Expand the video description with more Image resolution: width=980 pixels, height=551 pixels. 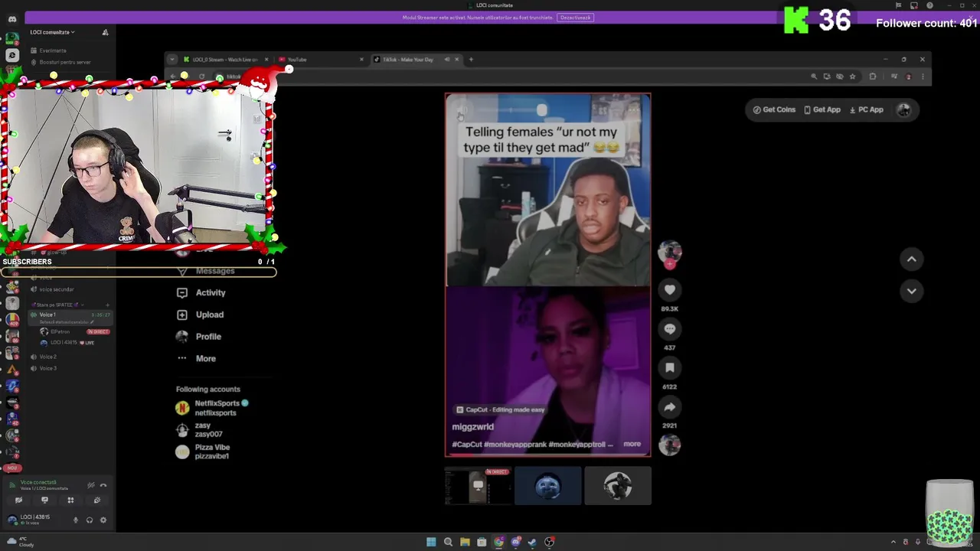coord(632,444)
